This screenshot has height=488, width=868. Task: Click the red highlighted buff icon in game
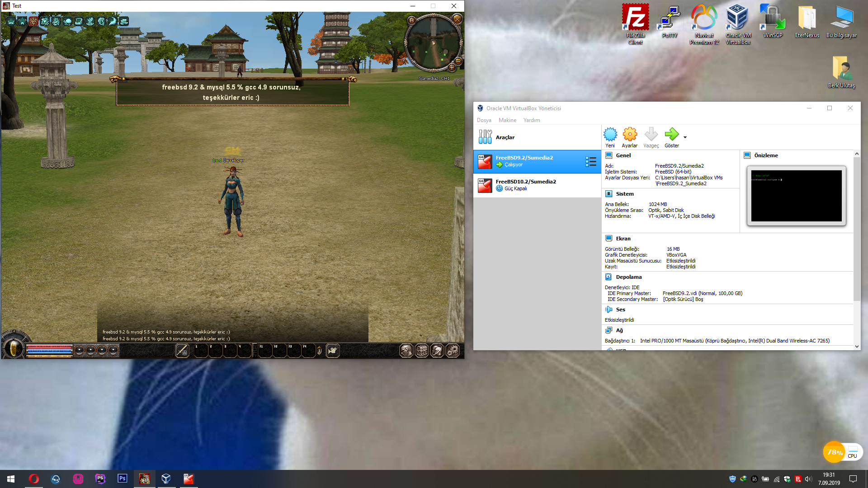(x=33, y=21)
